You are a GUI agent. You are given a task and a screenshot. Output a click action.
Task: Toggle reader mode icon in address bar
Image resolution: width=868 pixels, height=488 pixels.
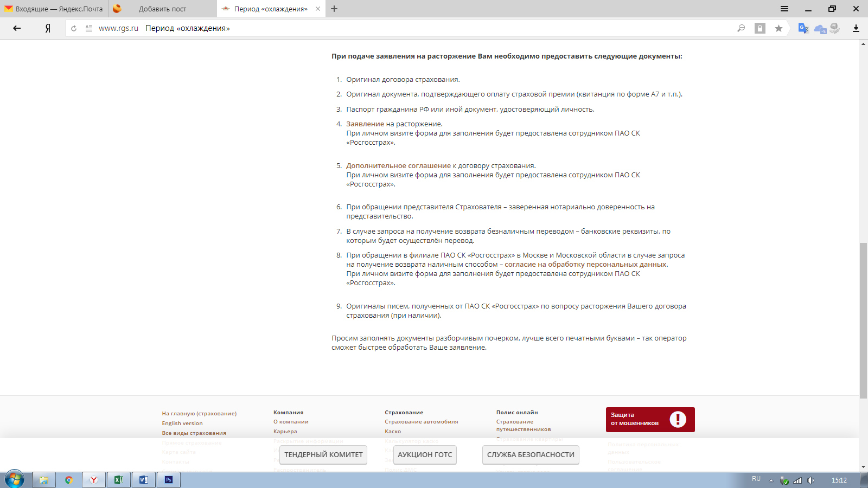point(89,28)
